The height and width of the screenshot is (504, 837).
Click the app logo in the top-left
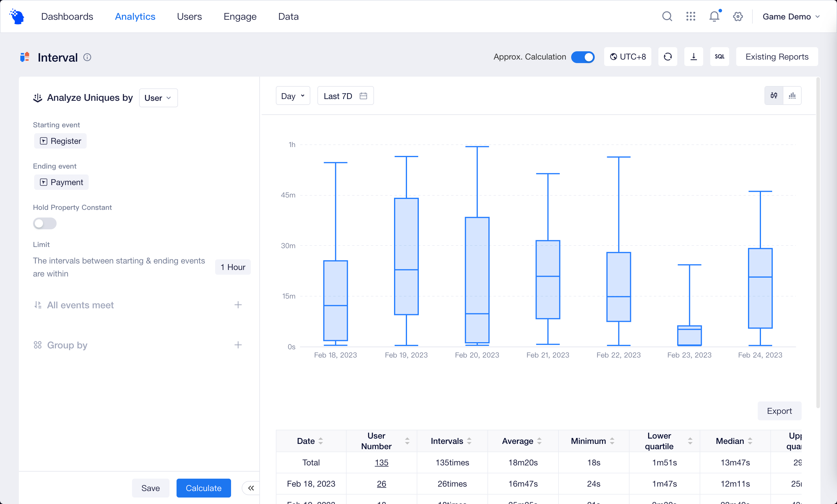(17, 16)
